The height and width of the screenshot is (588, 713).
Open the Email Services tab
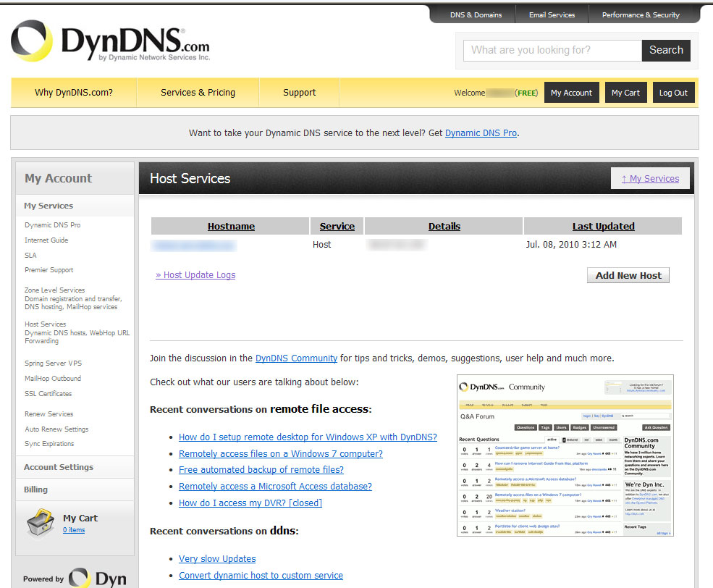pos(552,15)
